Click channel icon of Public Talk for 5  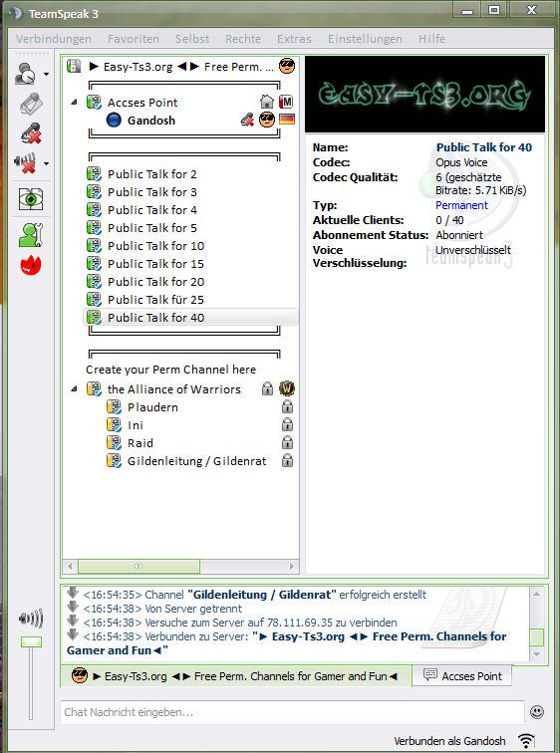[94, 228]
